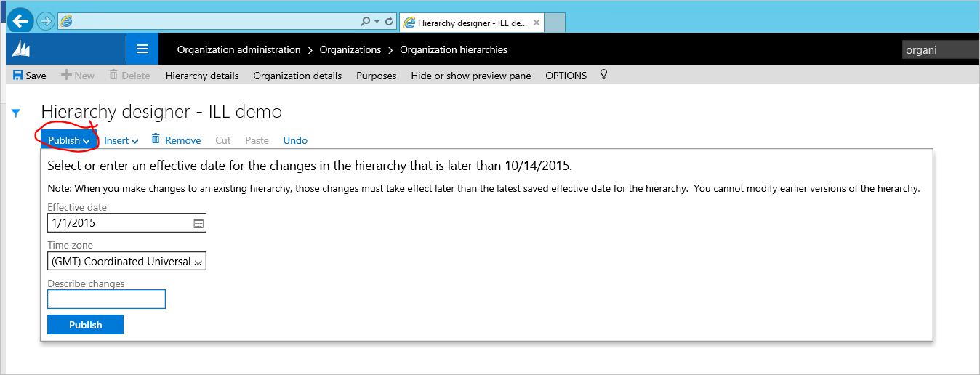Open the Organizations breadcrumb
The image size is (980, 375).
[350, 49]
